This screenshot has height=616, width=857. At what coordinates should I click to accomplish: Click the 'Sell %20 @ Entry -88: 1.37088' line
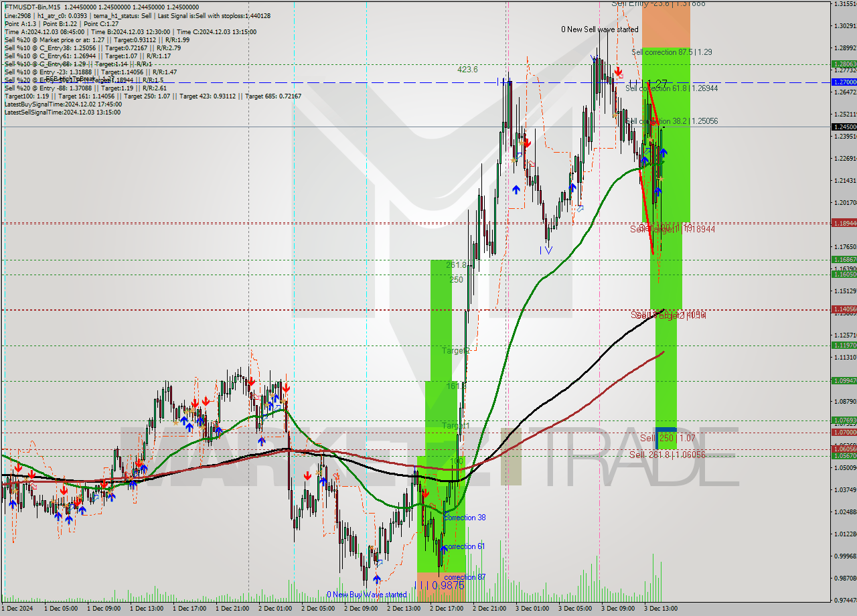[x=85, y=88]
